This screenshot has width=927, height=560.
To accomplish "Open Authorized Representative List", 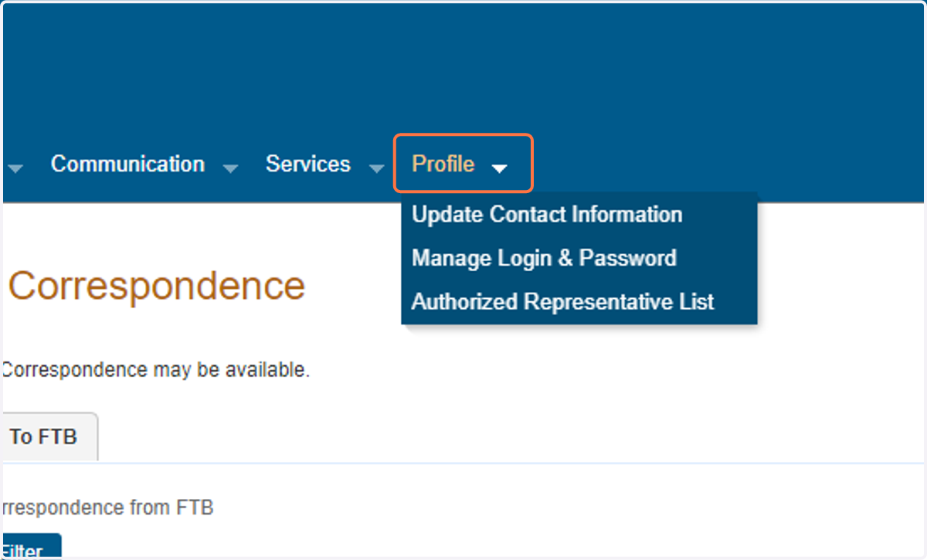I will pyautogui.click(x=563, y=301).
